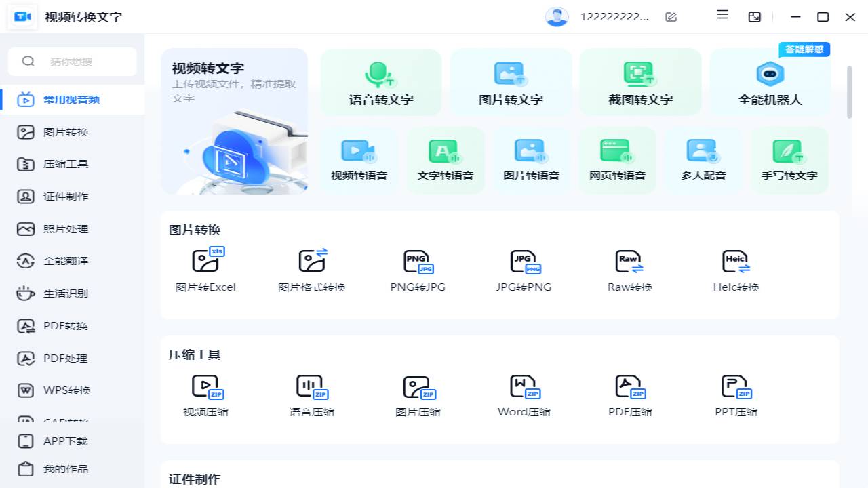Open the 语音压缩 compression tool
The width and height of the screenshot is (868, 488).
pyautogui.click(x=312, y=395)
